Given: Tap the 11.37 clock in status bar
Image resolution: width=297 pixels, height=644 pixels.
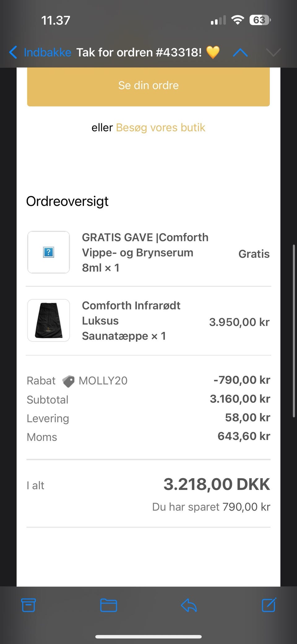Looking at the screenshot, I should click(56, 20).
